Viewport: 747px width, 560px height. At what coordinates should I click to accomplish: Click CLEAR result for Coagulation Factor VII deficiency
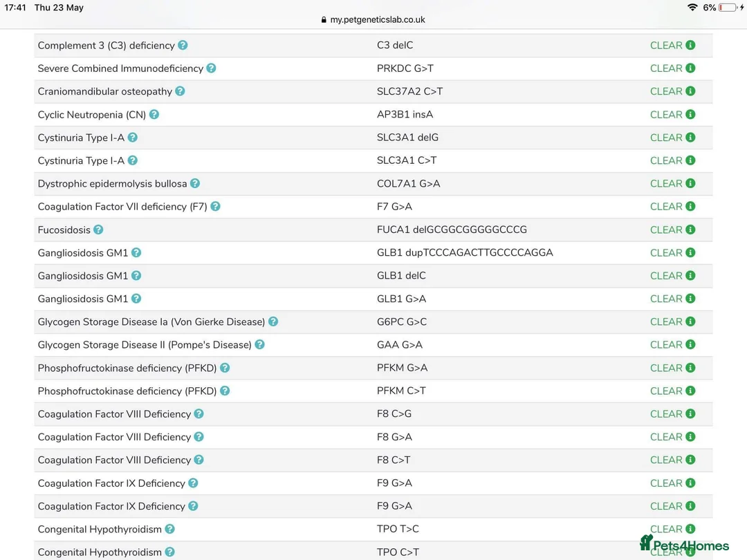coord(666,207)
